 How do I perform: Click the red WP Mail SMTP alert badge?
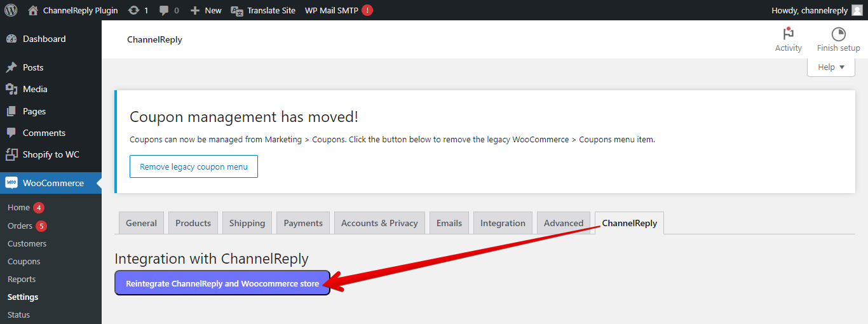[x=367, y=10]
